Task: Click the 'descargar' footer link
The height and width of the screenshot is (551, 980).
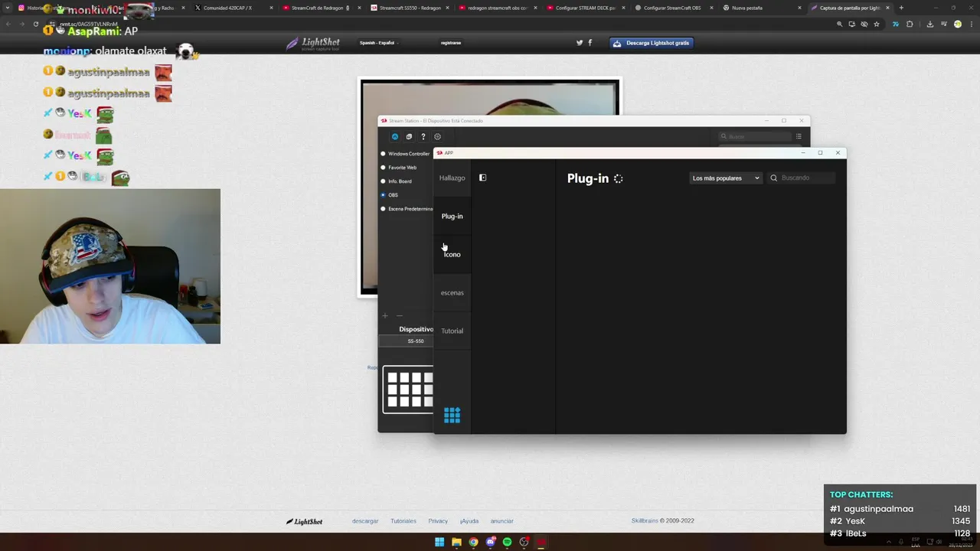Action: 365,521
